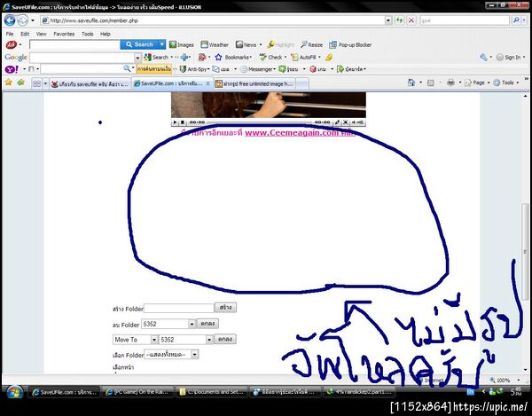Toggle the Pop-up Blocker in the Ask toolbar
Viewport: 532px width, 416px height.
[350, 44]
